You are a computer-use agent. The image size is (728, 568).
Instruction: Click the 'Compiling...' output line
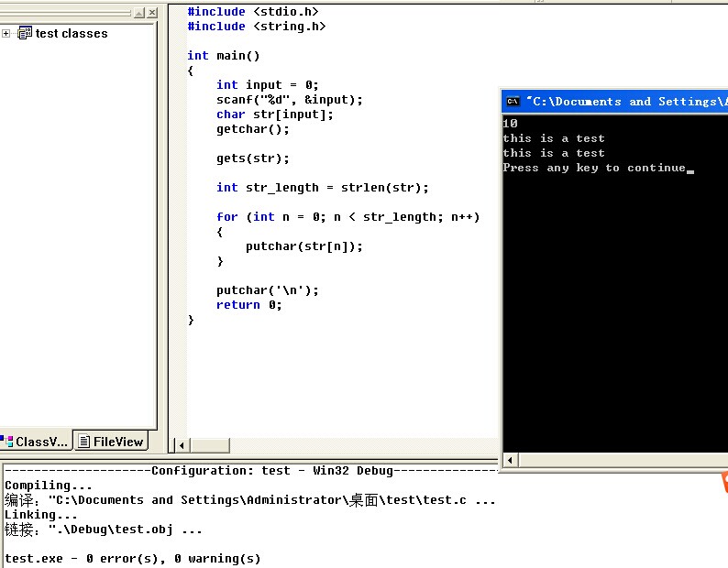pos(49,486)
